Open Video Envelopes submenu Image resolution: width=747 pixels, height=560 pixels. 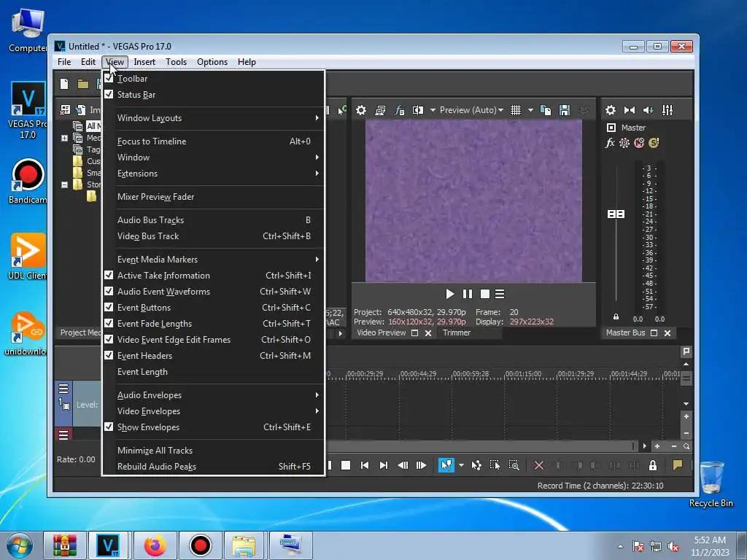pyautogui.click(x=214, y=411)
